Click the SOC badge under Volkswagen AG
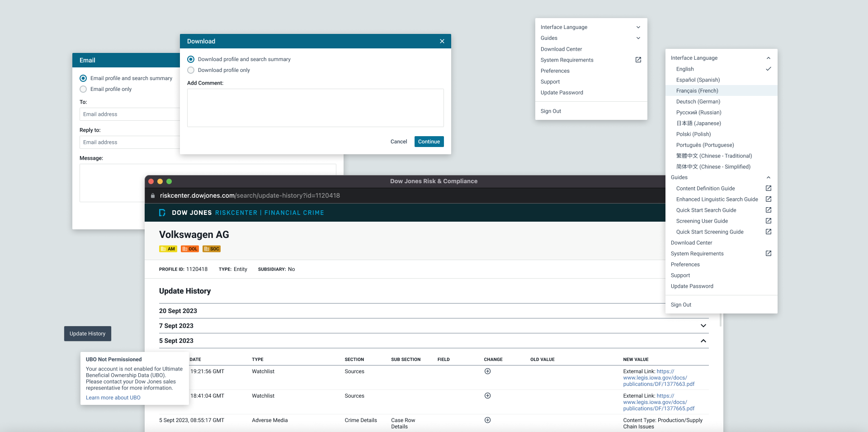Screen dimensions: 868x432 212,249
